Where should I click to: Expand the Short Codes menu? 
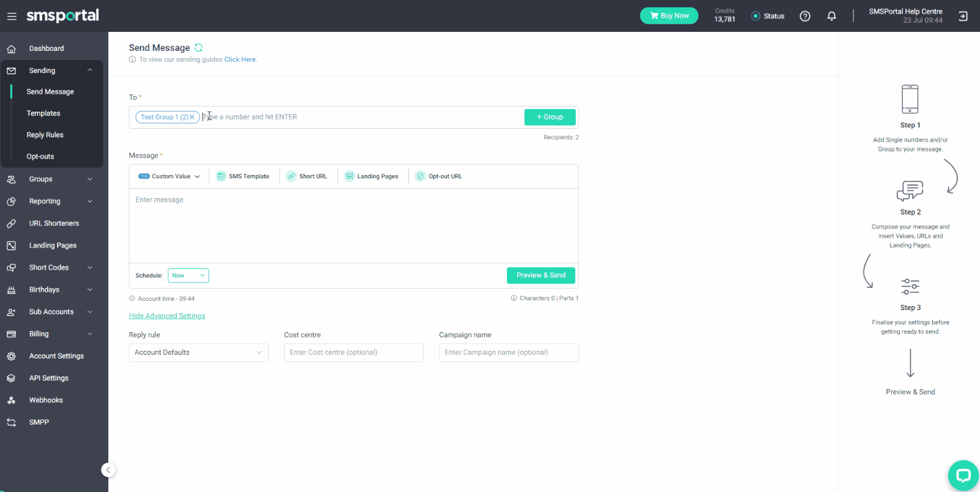click(x=90, y=268)
